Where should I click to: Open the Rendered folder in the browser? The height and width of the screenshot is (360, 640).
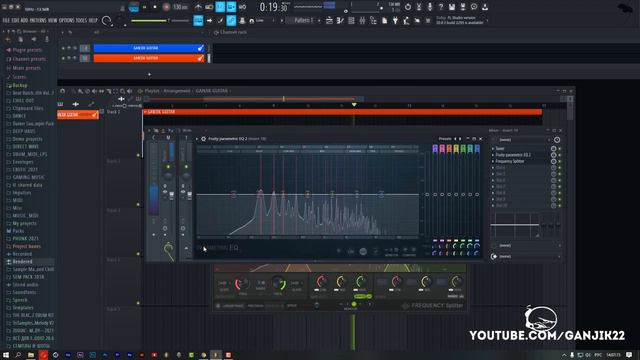pos(22,262)
